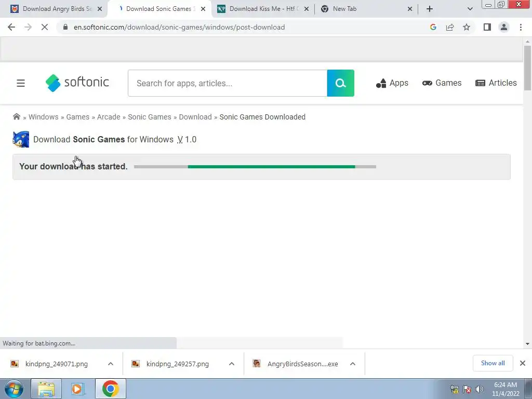The height and width of the screenshot is (399, 532).
Task: Submit search with magnifier button
Action: tap(341, 83)
